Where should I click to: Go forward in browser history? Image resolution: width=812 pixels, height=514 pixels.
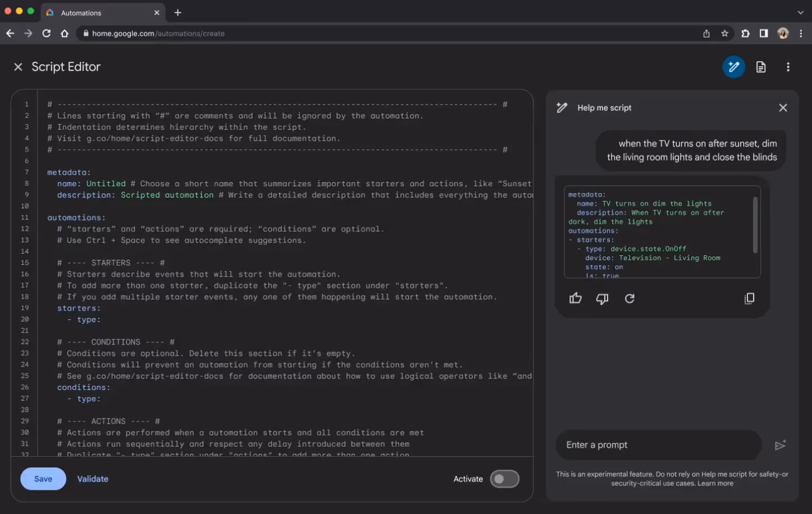tap(28, 34)
